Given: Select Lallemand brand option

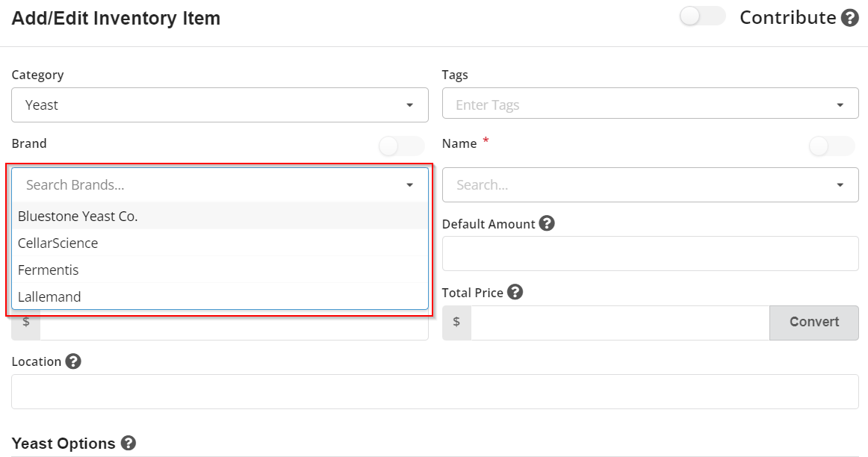Looking at the screenshot, I should (x=220, y=296).
